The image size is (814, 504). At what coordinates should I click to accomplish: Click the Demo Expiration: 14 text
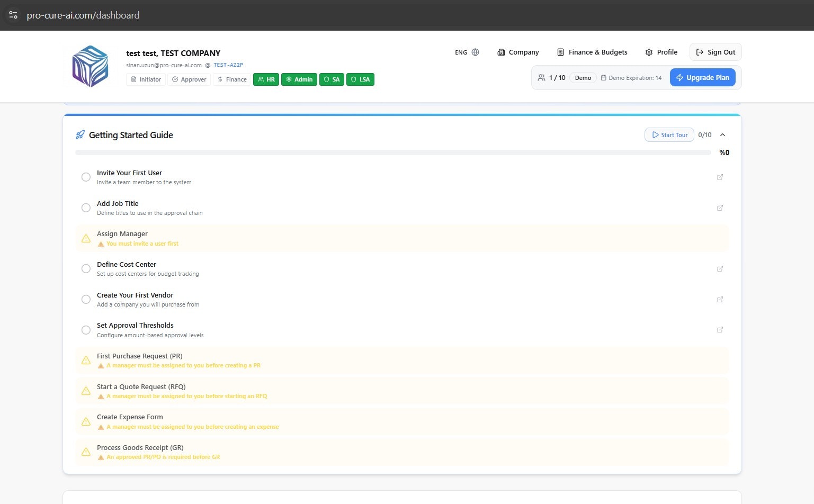pos(635,78)
